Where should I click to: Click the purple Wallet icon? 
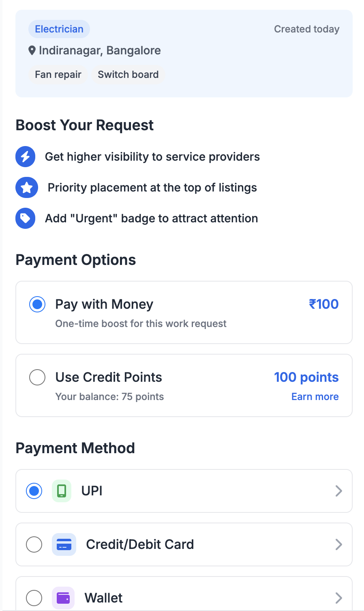[x=63, y=598]
